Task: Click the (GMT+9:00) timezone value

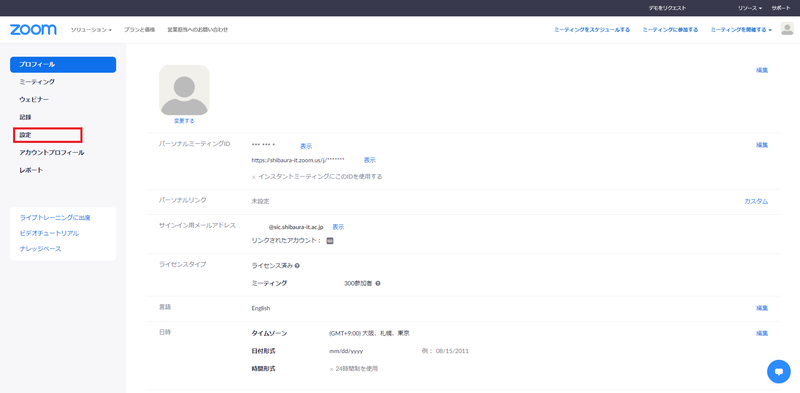Action: (369, 333)
